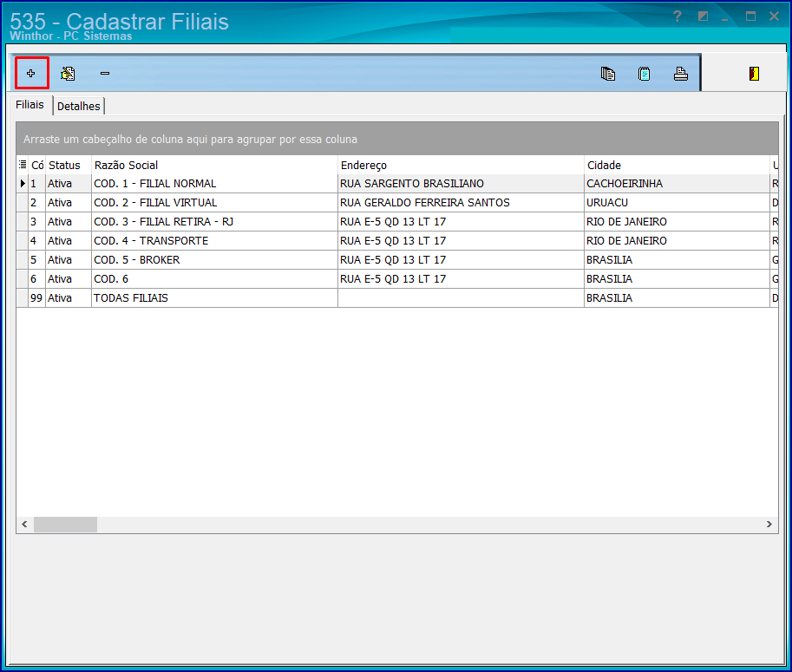This screenshot has height=672, width=792.
Task: Sort by the Status column header
Action: coord(69,165)
